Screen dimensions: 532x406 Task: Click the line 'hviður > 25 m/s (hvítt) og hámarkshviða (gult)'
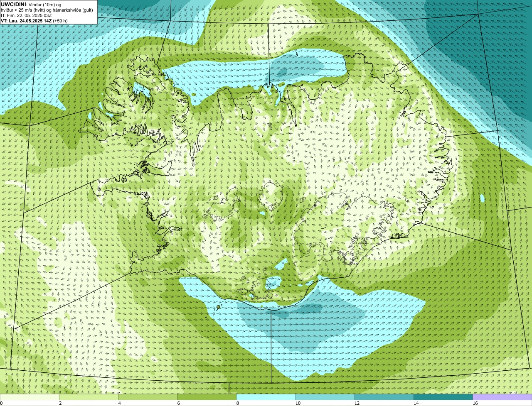point(47,10)
